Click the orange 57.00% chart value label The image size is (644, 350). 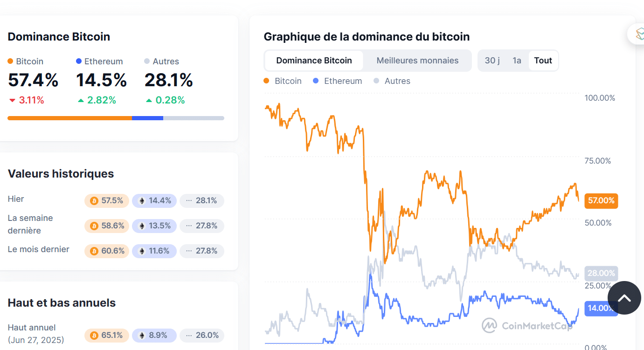point(601,201)
